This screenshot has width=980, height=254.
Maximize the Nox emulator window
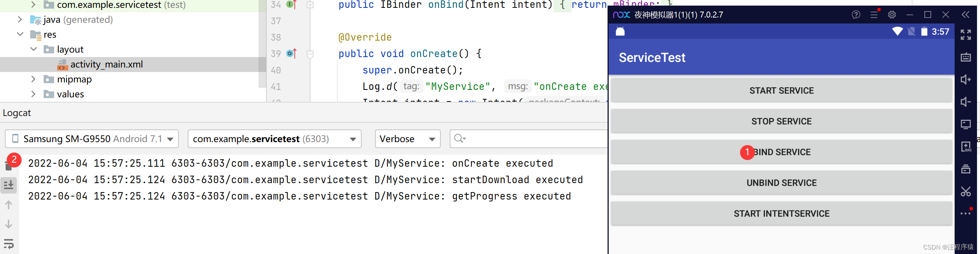click(x=928, y=15)
